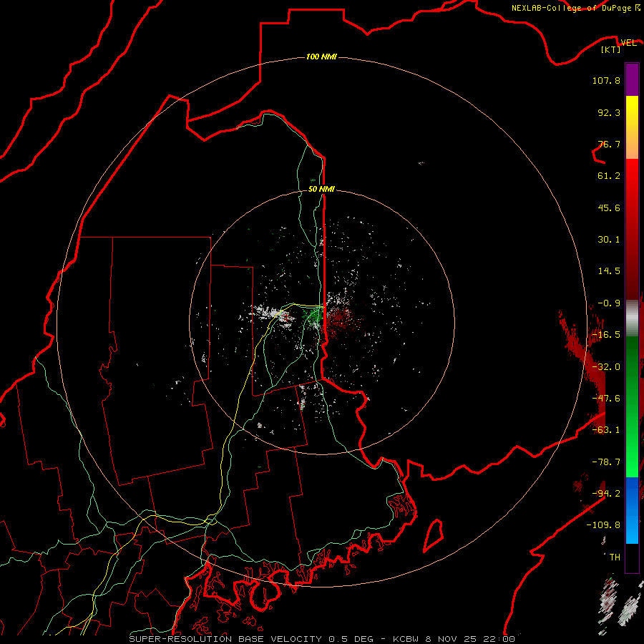Click the -94.2 velocity scale value
The height and width of the screenshot is (644, 644).
pos(606,494)
